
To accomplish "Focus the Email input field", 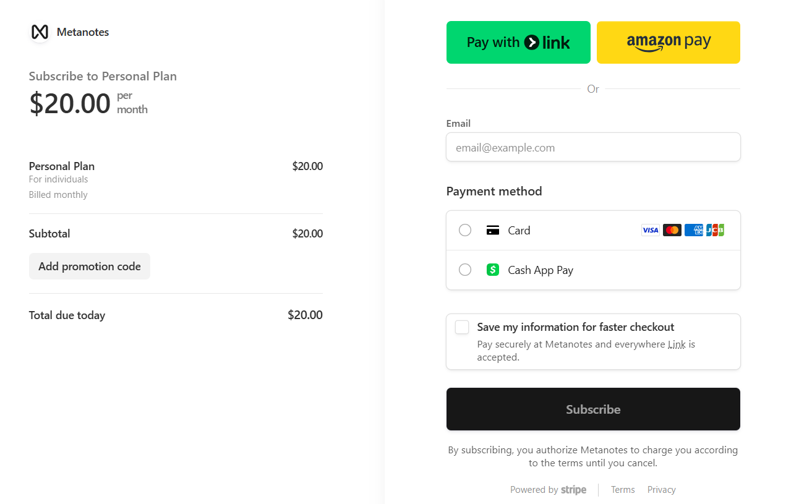I will tap(593, 148).
